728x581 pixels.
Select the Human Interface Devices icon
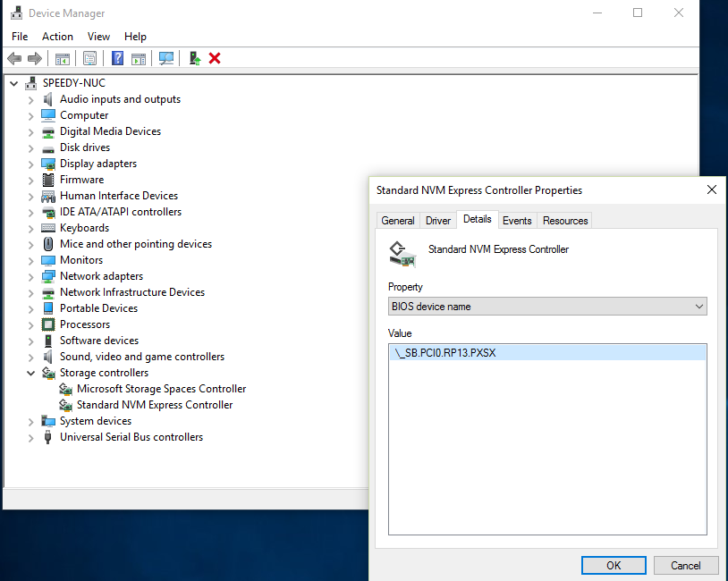pos(48,197)
